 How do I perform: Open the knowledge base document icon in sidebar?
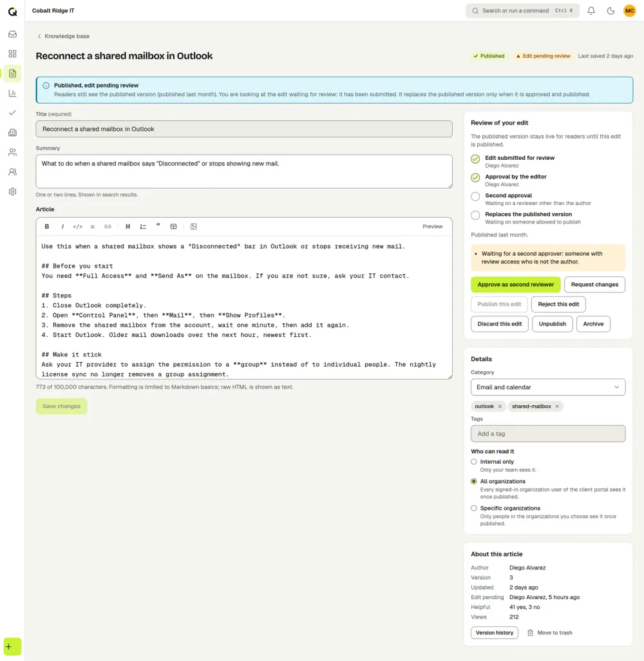pyautogui.click(x=12, y=73)
